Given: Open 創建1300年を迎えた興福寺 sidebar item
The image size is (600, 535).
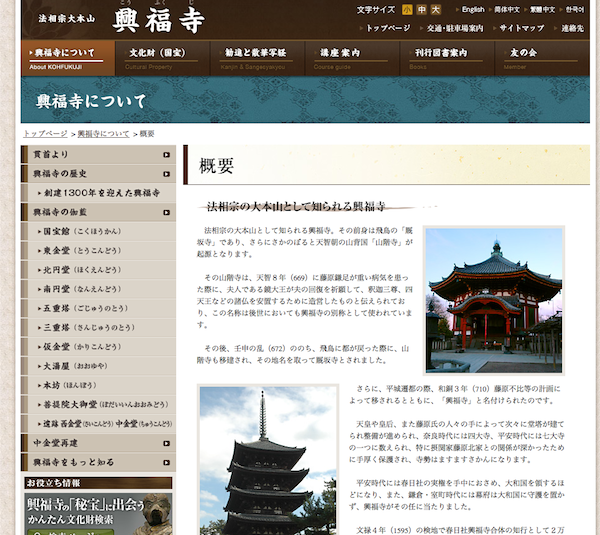Looking at the screenshot, I should pyautogui.click(x=101, y=193).
